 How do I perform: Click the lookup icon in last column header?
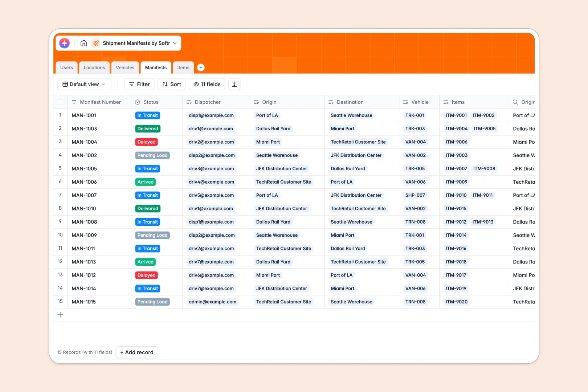point(515,102)
